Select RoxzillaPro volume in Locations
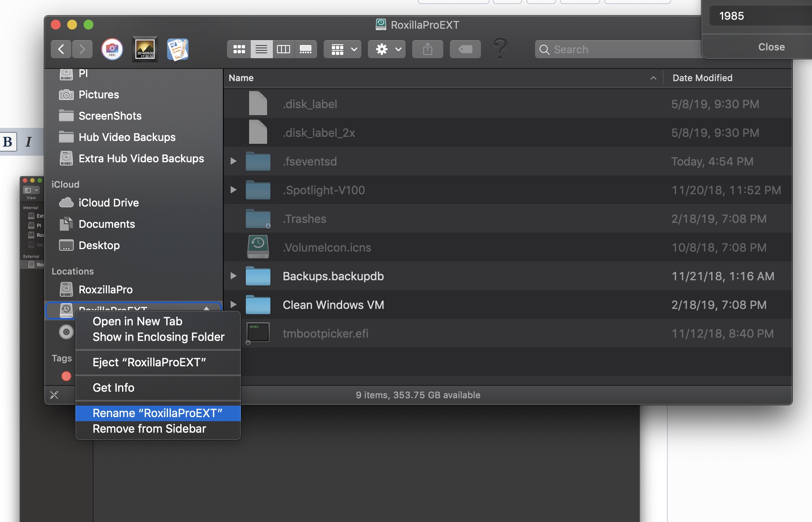The image size is (812, 522). pos(134,290)
